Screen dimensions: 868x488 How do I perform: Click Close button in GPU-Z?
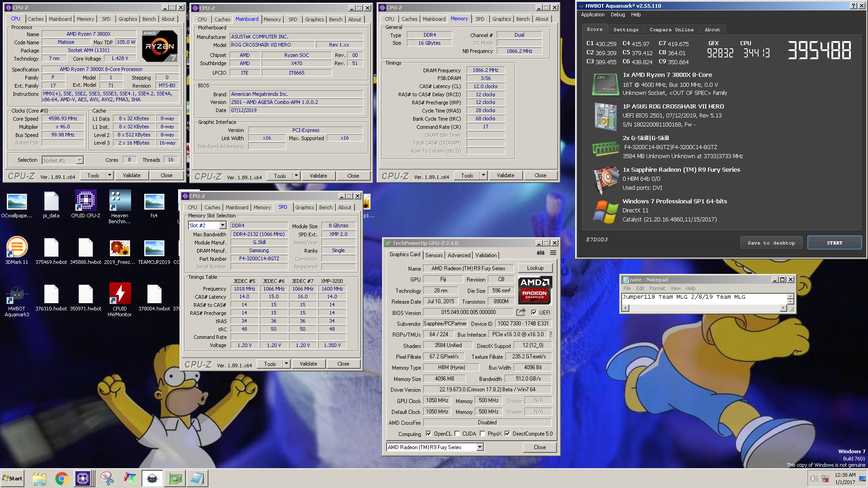[x=540, y=447]
